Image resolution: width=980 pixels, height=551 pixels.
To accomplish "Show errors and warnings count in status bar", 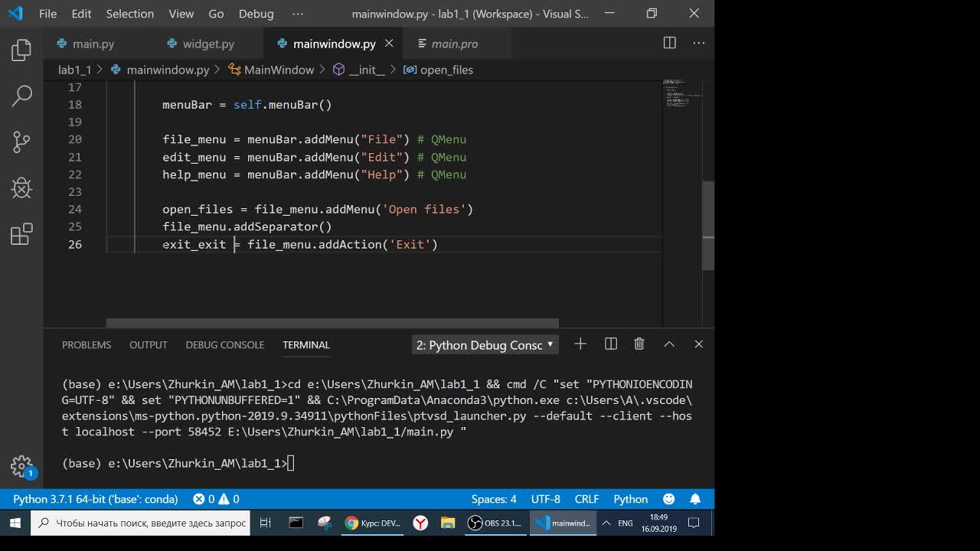I will coord(216,499).
